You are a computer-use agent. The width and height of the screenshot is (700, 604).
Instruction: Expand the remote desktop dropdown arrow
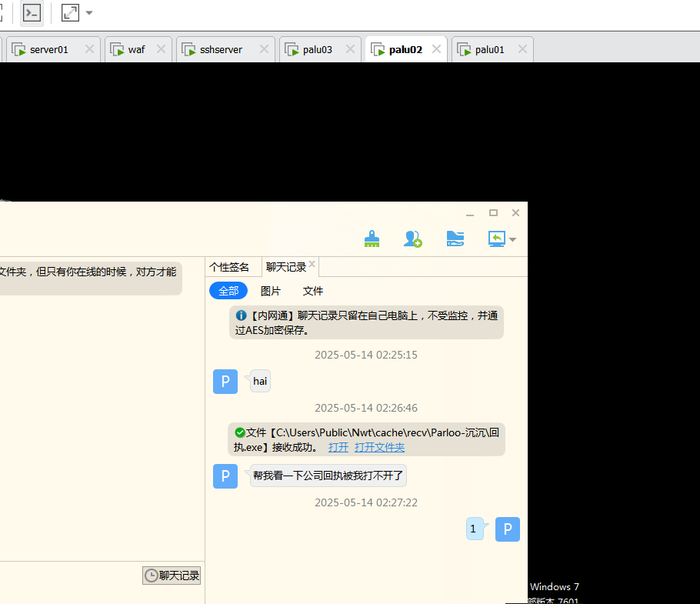513,240
